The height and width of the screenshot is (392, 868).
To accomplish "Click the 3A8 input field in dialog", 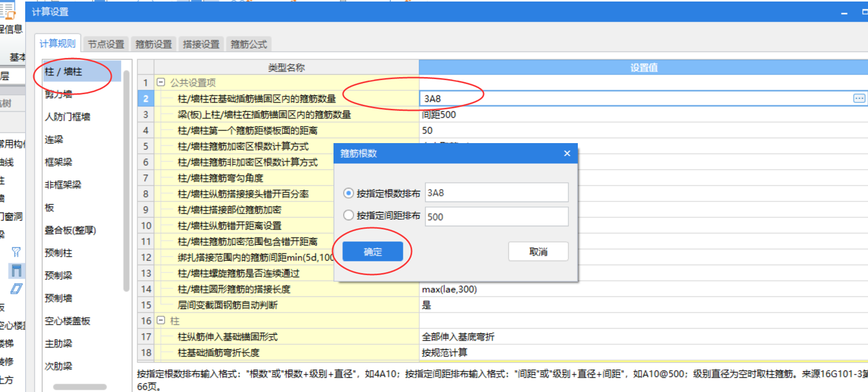I will coord(497,192).
